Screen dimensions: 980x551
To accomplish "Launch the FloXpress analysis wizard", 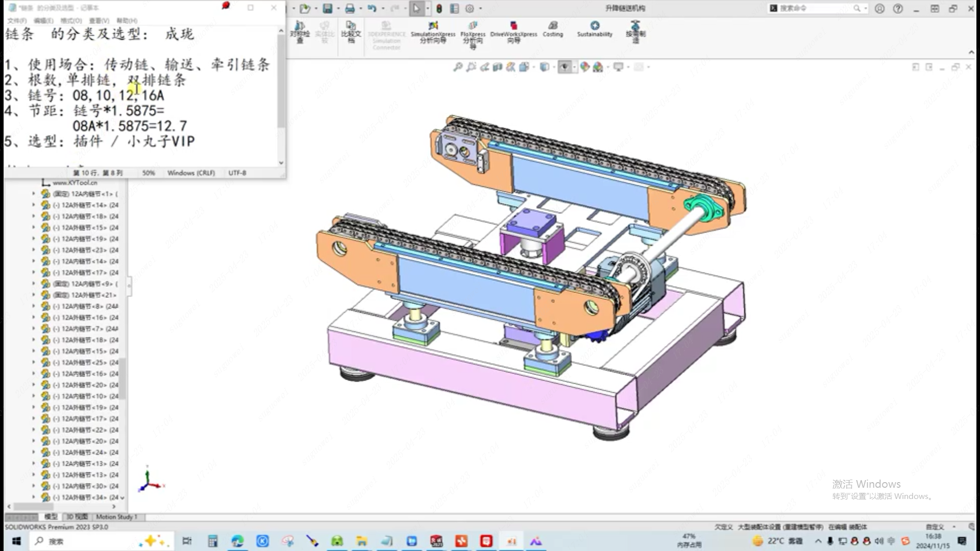I will click(473, 35).
